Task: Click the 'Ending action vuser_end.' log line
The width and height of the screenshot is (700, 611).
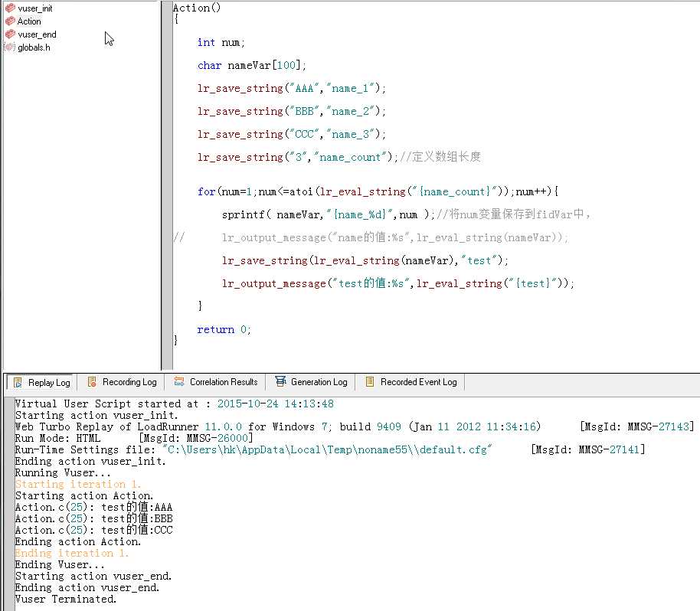Action: pyautogui.click(x=87, y=588)
